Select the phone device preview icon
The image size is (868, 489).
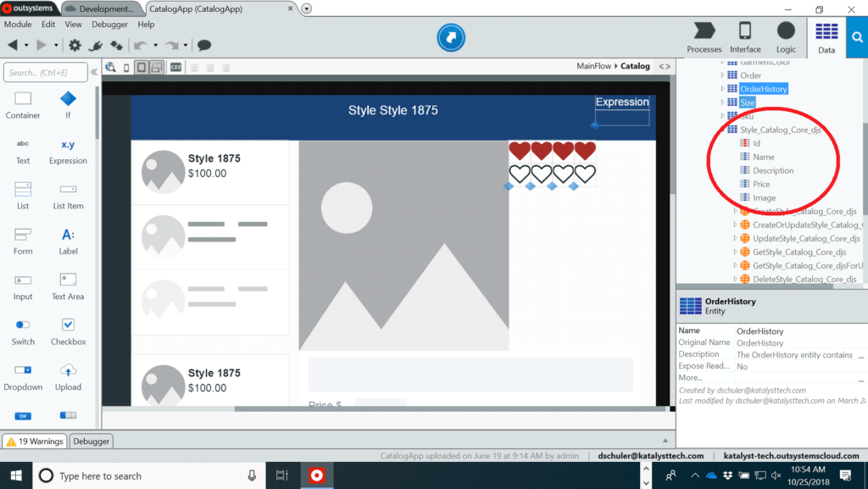pos(127,67)
